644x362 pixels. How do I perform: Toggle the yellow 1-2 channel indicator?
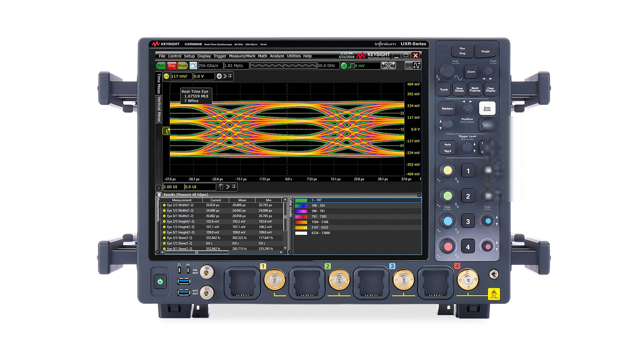(166, 76)
